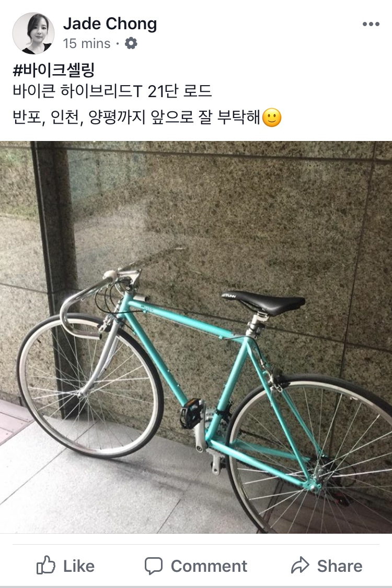Viewport: 392px width, 588px height.
Task: Tap the speech bubble Comment icon
Action: coord(154,566)
